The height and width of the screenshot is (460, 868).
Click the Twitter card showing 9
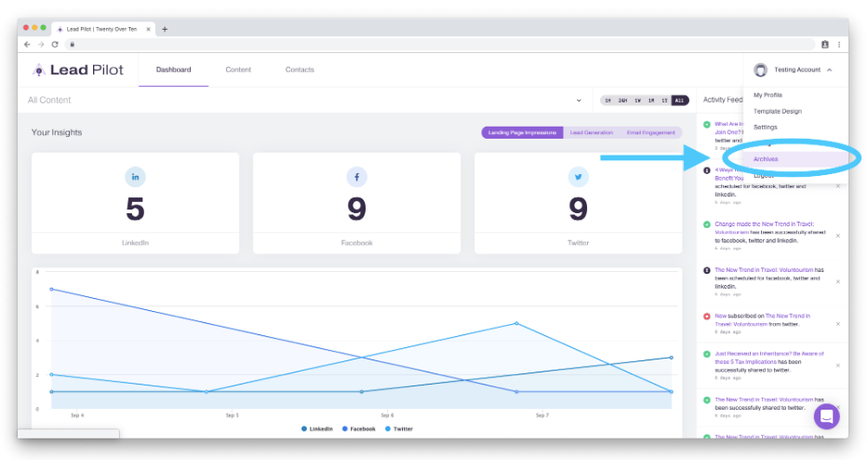(578, 203)
